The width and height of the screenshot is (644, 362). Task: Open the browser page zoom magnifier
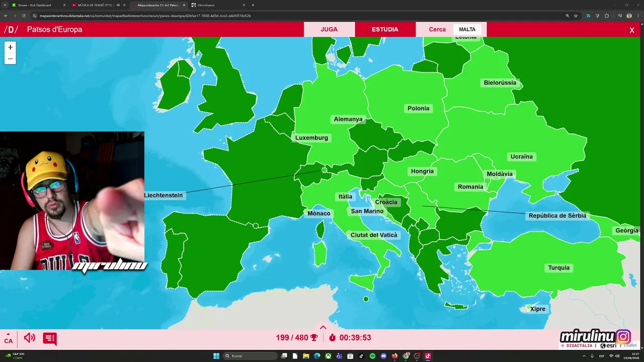(568, 16)
